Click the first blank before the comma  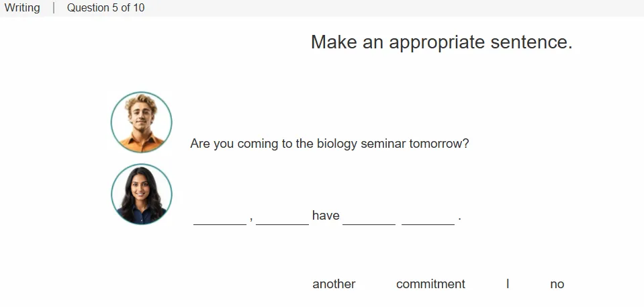tap(220, 218)
